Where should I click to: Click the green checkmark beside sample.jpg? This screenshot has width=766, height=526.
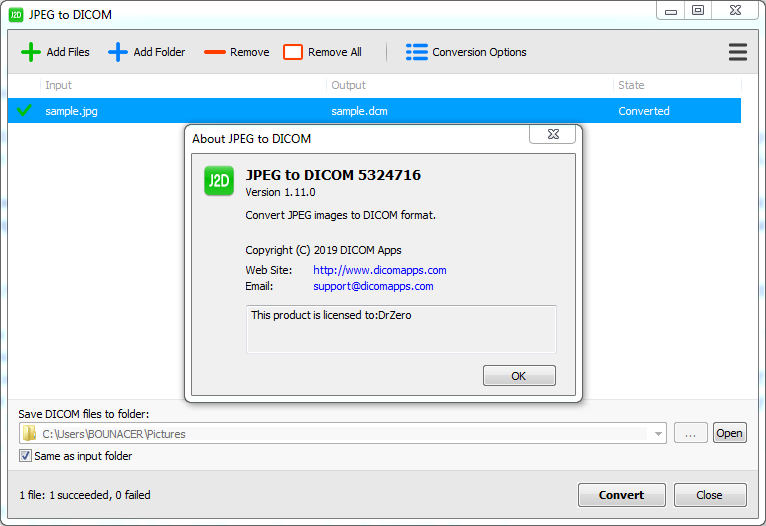24,110
